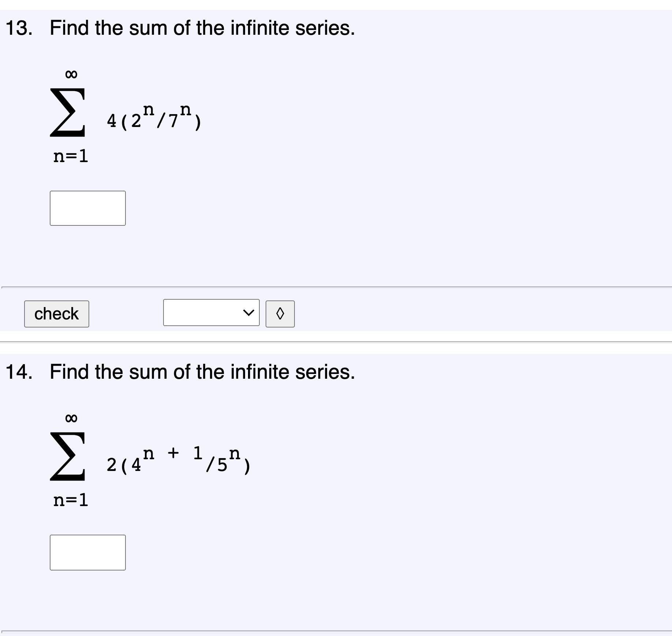
Task: Click the n=1 lower limit in question 14
Action: [71, 500]
